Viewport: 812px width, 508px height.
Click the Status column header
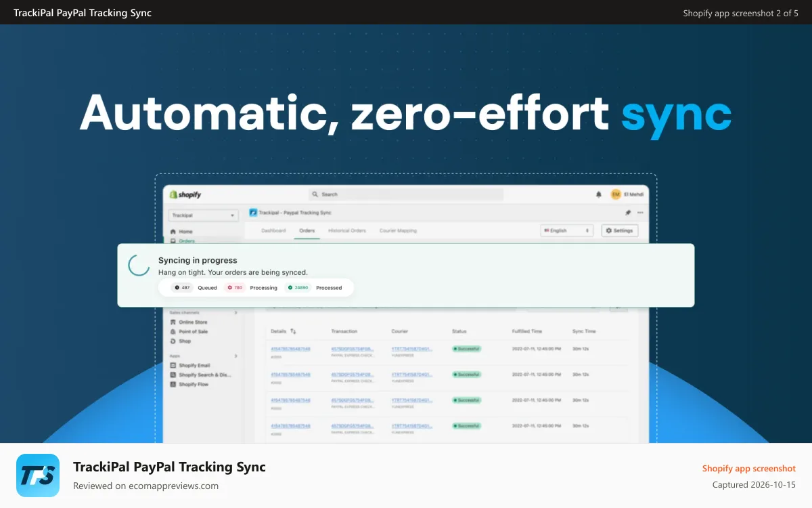click(x=459, y=331)
